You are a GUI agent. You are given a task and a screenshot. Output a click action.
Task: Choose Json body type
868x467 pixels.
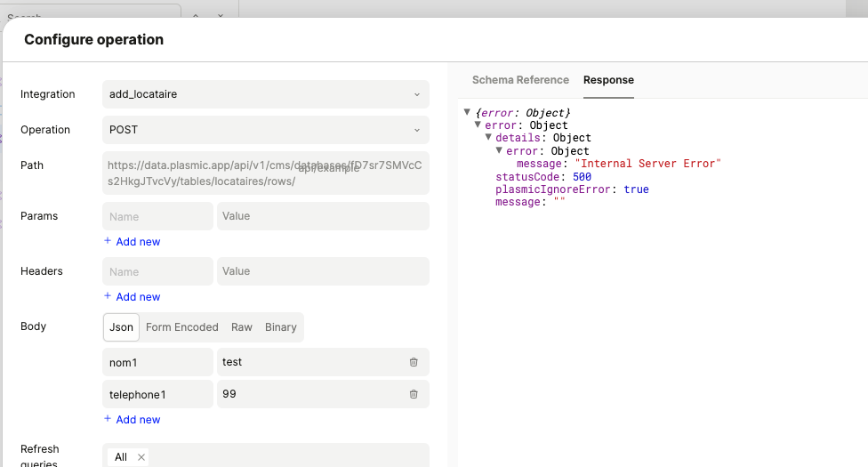(121, 327)
